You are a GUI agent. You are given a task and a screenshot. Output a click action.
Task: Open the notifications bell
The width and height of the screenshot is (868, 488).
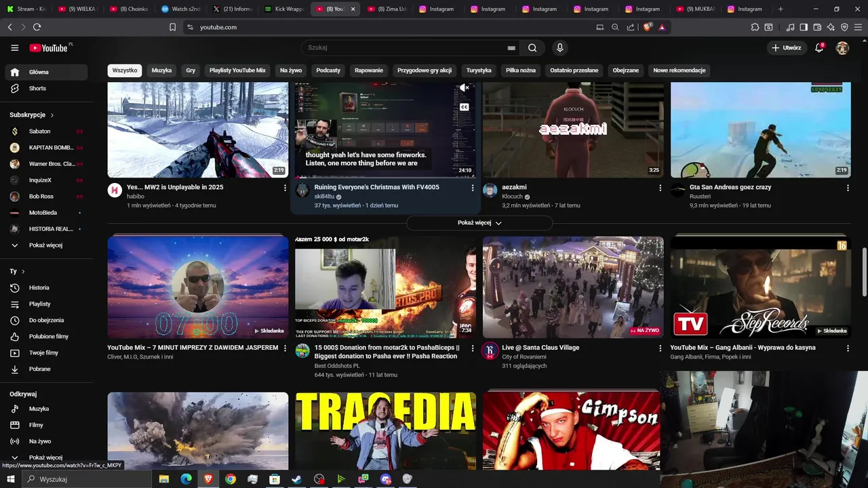(819, 48)
